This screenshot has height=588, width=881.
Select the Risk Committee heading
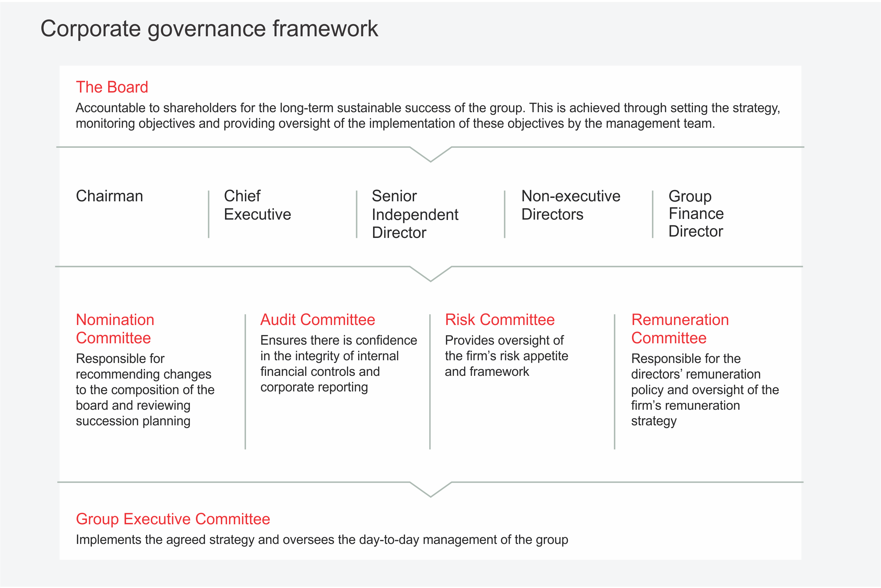tap(499, 320)
